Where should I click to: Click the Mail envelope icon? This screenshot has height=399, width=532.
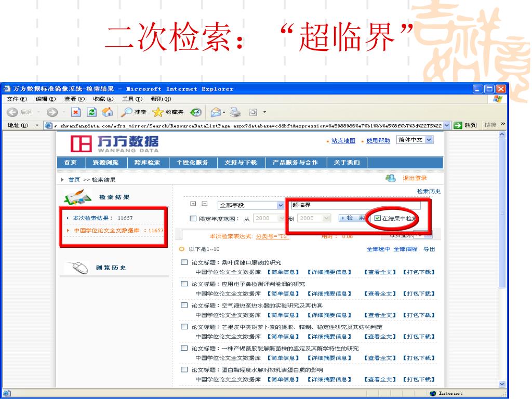(x=216, y=112)
